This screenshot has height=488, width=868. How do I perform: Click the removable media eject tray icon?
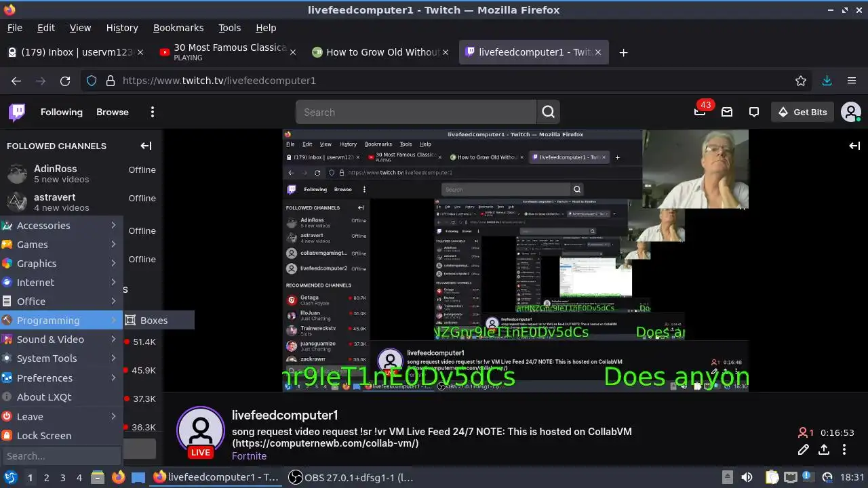click(x=726, y=477)
